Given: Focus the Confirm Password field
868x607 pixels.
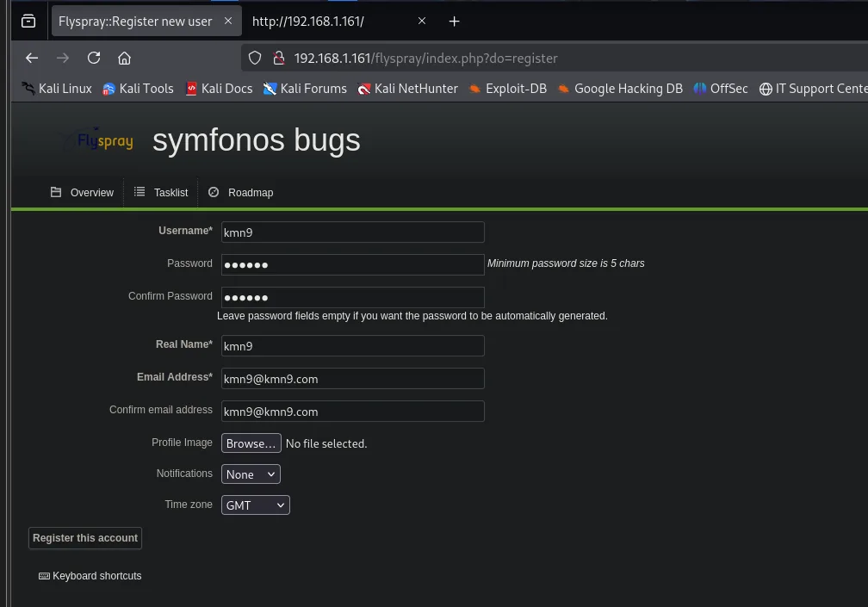Looking at the screenshot, I should [353, 297].
